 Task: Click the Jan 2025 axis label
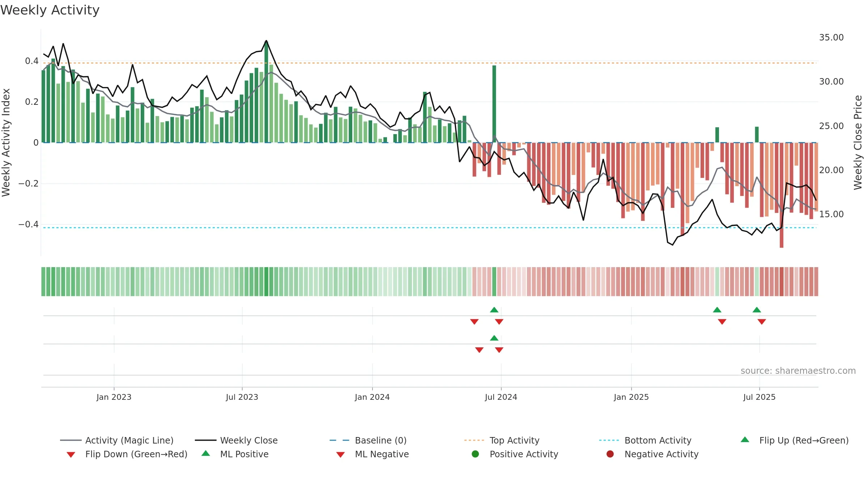click(x=631, y=397)
